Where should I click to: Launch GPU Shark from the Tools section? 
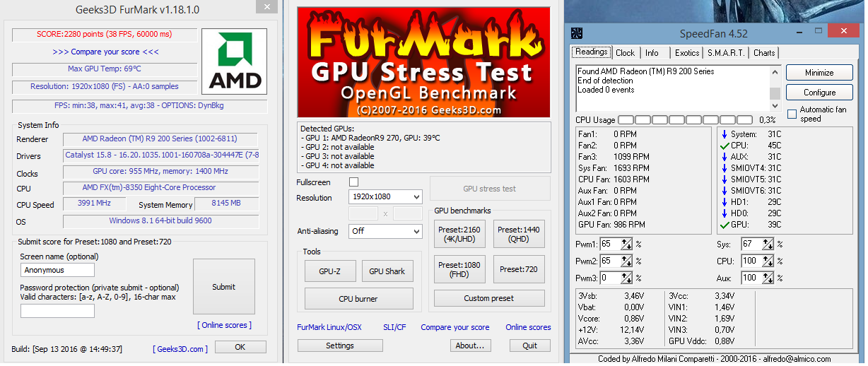387,271
